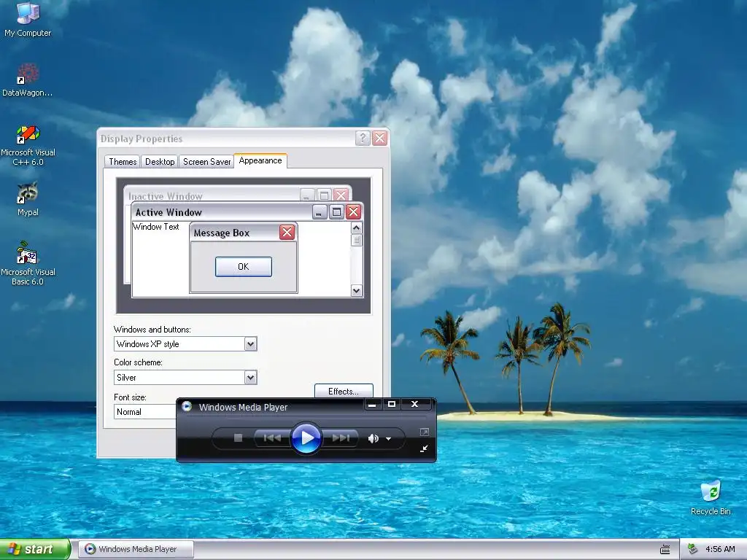747x560 pixels.
Task: Click the preview scrollbar up arrow
Action: (356, 228)
